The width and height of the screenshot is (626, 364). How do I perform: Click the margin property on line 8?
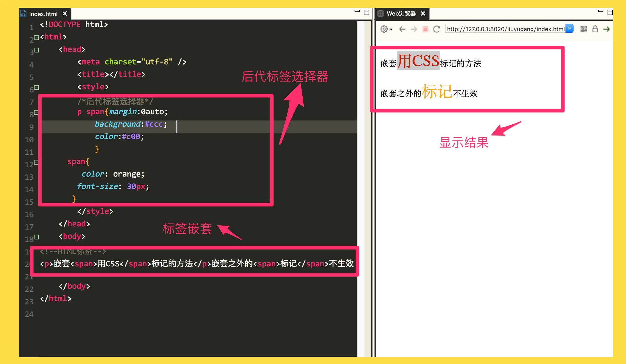coord(123,112)
